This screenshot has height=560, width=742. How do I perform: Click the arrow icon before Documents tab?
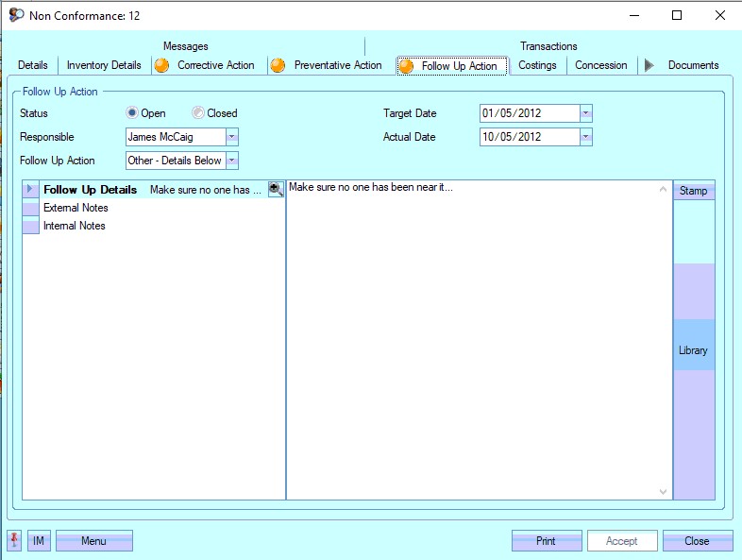click(649, 65)
